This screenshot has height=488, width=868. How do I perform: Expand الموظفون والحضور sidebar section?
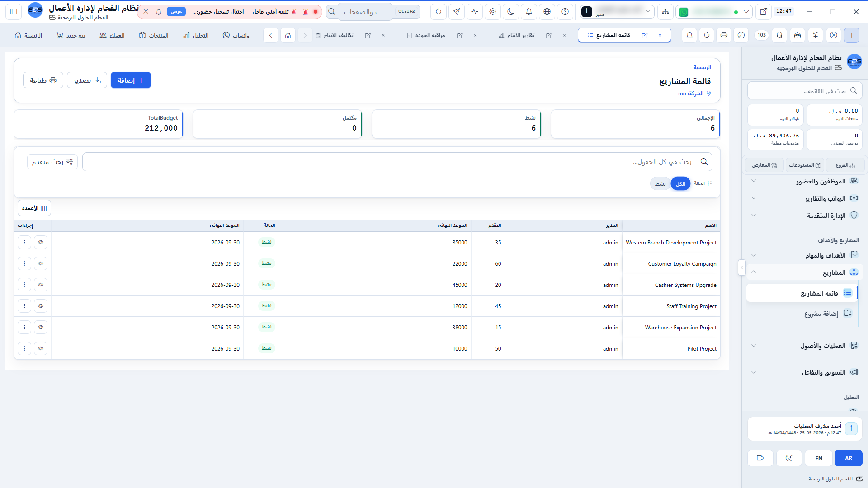coord(805,181)
